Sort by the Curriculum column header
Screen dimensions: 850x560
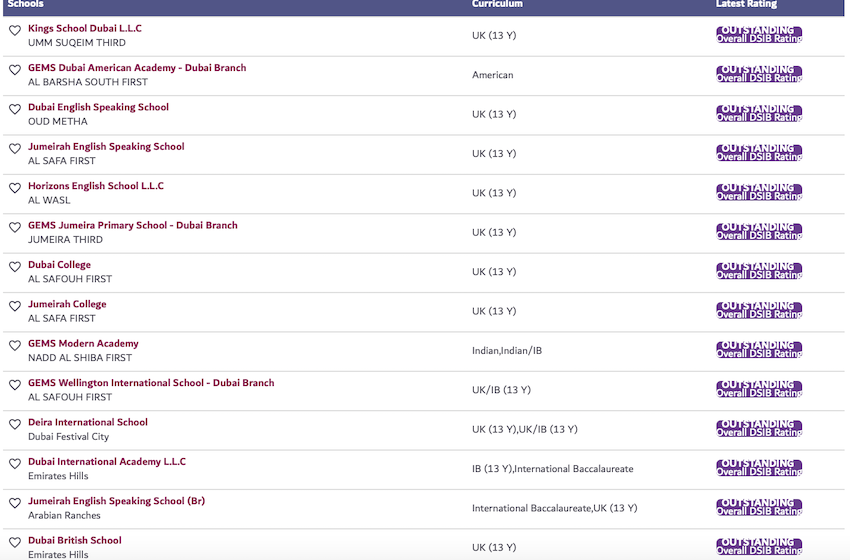[497, 5]
